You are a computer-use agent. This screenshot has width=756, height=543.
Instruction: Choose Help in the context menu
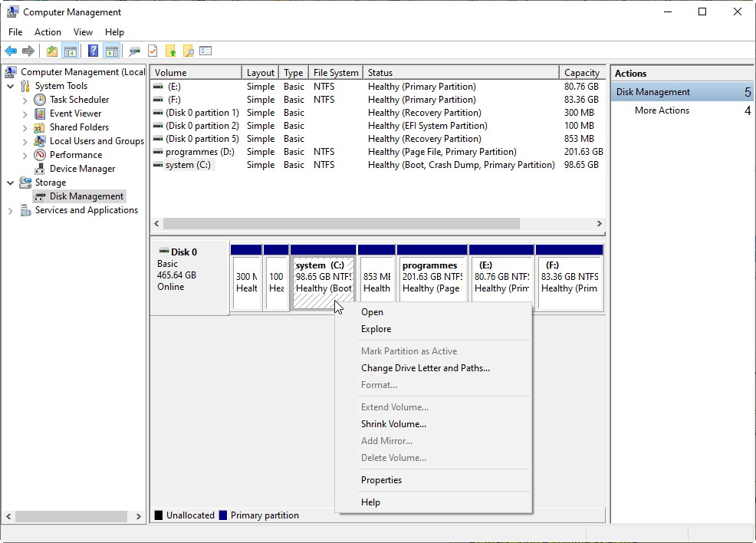coord(433,502)
